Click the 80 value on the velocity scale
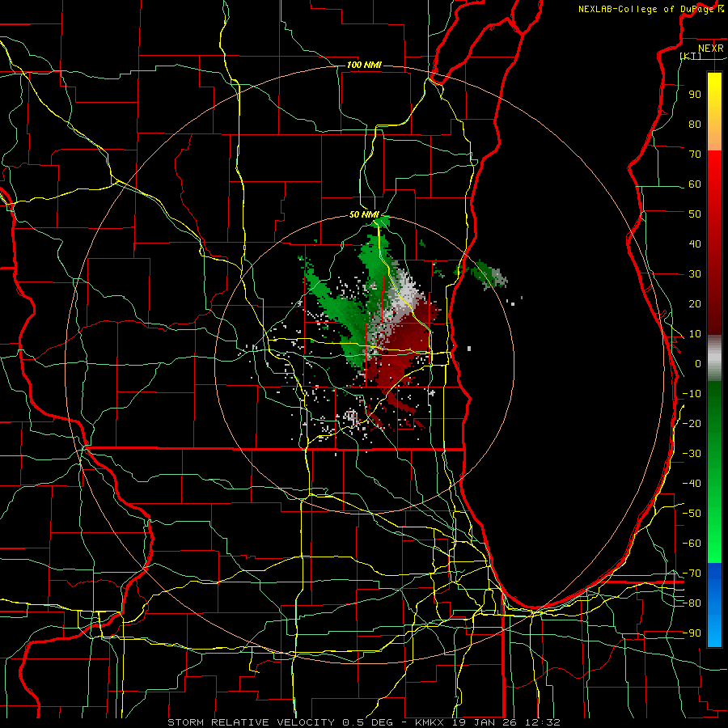 point(695,124)
